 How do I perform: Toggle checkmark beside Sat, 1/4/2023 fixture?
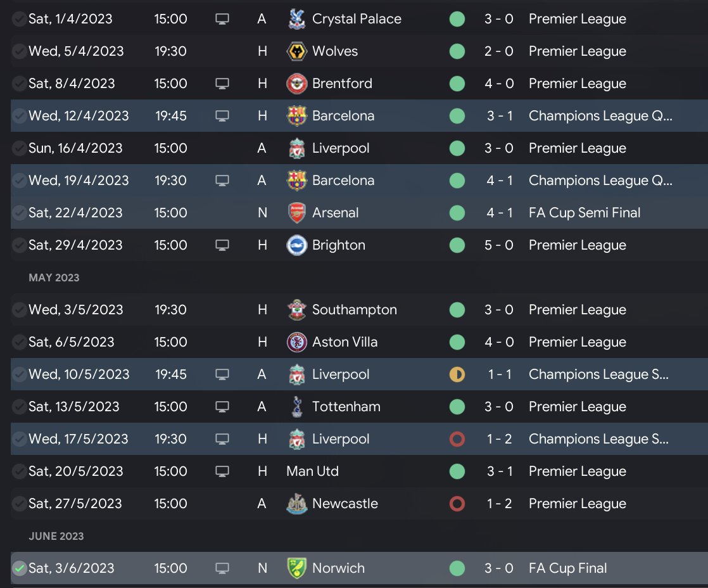20,19
